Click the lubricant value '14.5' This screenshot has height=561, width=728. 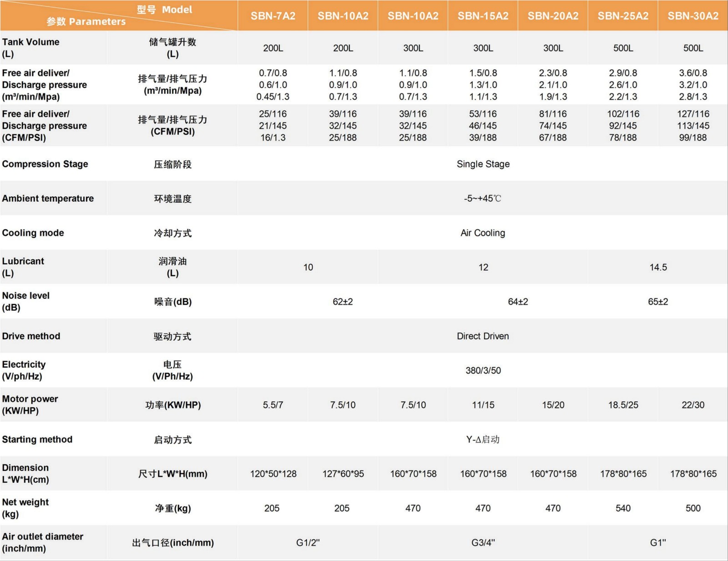[658, 267]
